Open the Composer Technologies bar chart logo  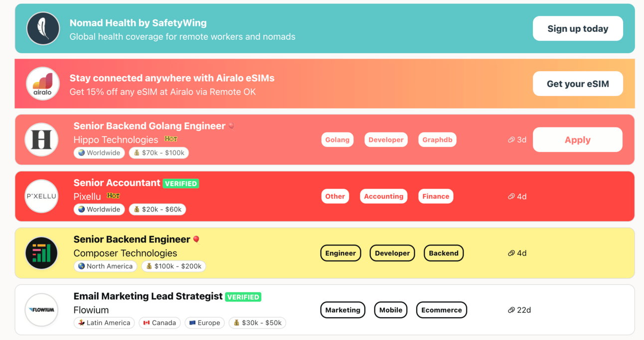(42, 253)
